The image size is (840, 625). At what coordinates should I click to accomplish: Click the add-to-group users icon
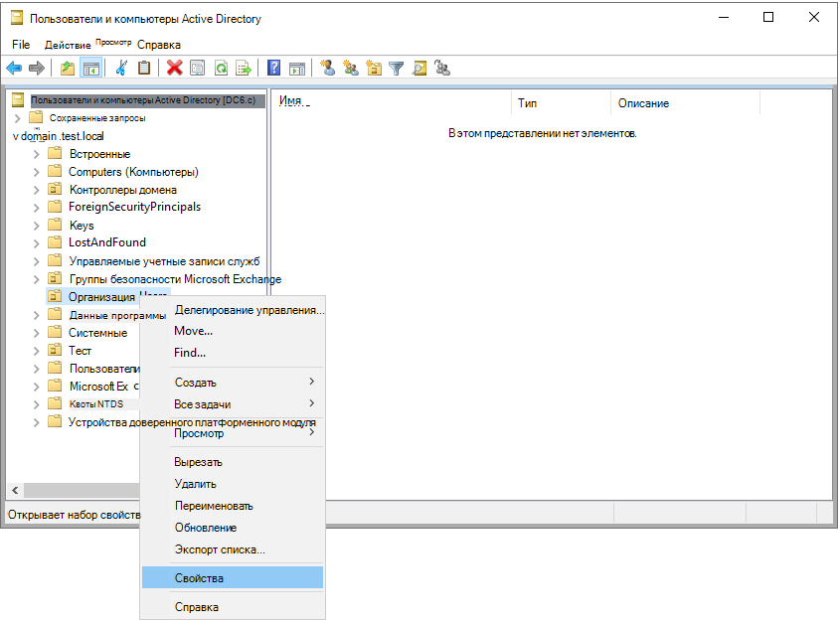[x=442, y=68]
